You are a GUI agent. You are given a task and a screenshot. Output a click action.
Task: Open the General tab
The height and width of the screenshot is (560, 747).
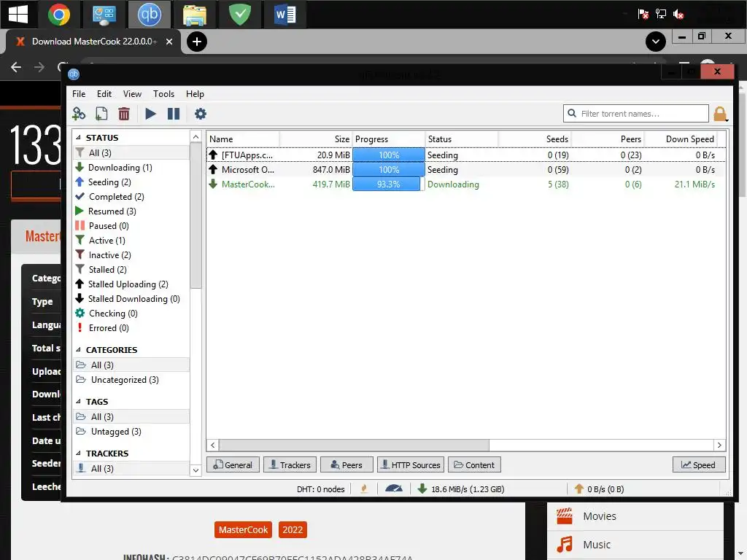pos(233,464)
